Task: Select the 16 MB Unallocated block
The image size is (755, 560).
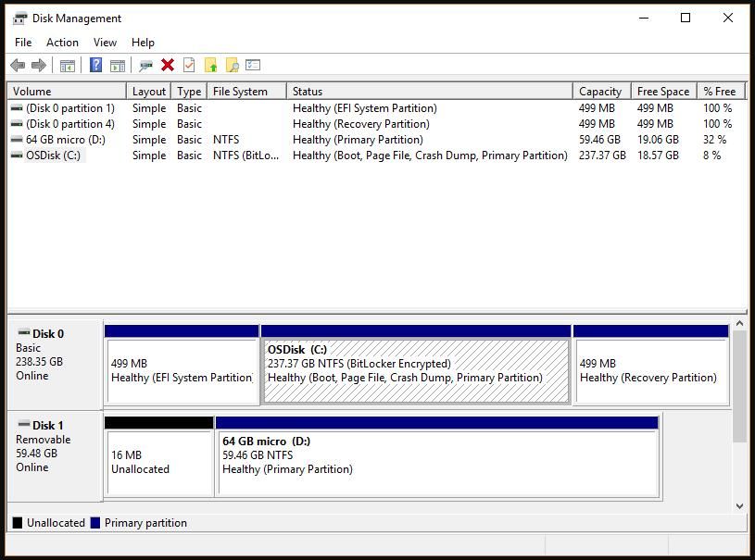Action: pyautogui.click(x=158, y=461)
